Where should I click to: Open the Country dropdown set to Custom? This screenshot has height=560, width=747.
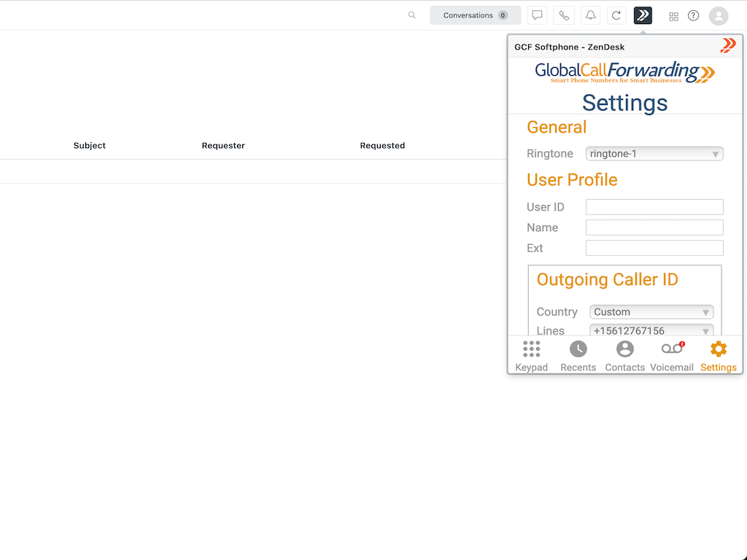click(651, 312)
